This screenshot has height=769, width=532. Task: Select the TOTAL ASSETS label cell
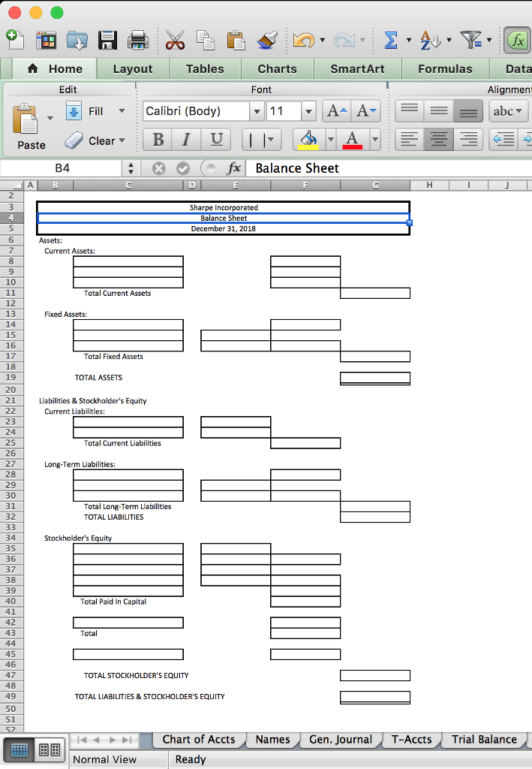tap(98, 378)
